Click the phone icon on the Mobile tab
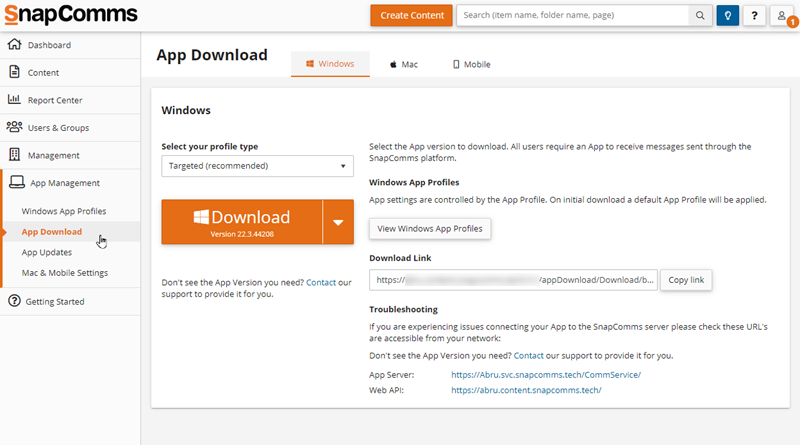The width and height of the screenshot is (800, 445). (x=456, y=64)
